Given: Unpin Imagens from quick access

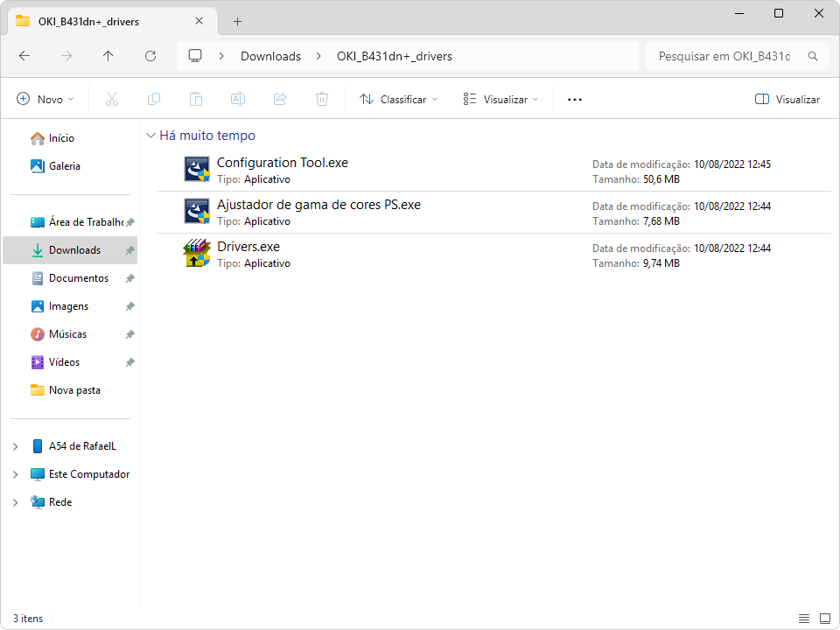Looking at the screenshot, I should click(x=129, y=306).
